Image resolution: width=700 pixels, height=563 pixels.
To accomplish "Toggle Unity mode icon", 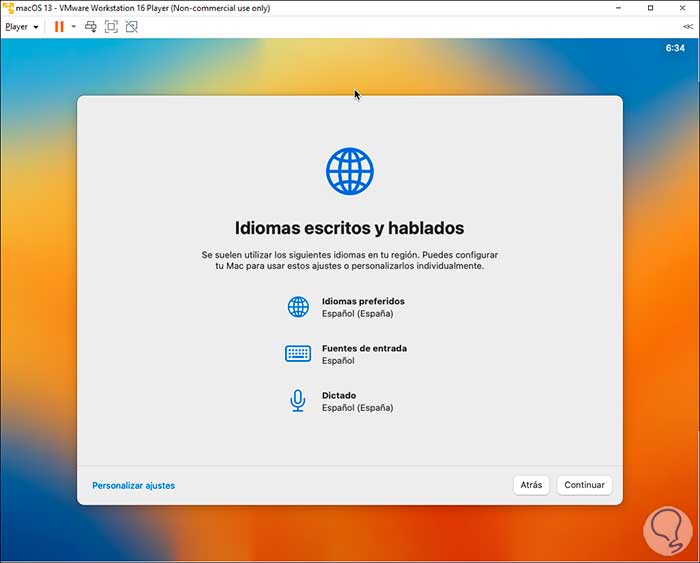I will point(132,27).
